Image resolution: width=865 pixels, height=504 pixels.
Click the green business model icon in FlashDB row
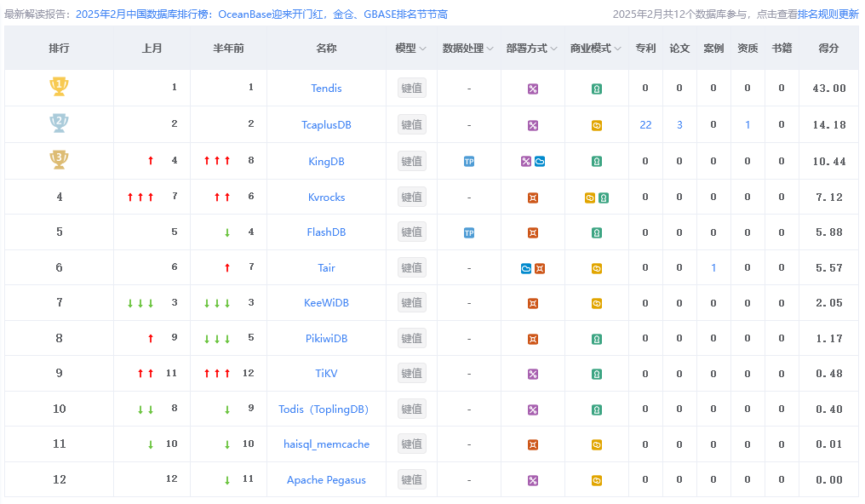pyautogui.click(x=597, y=233)
